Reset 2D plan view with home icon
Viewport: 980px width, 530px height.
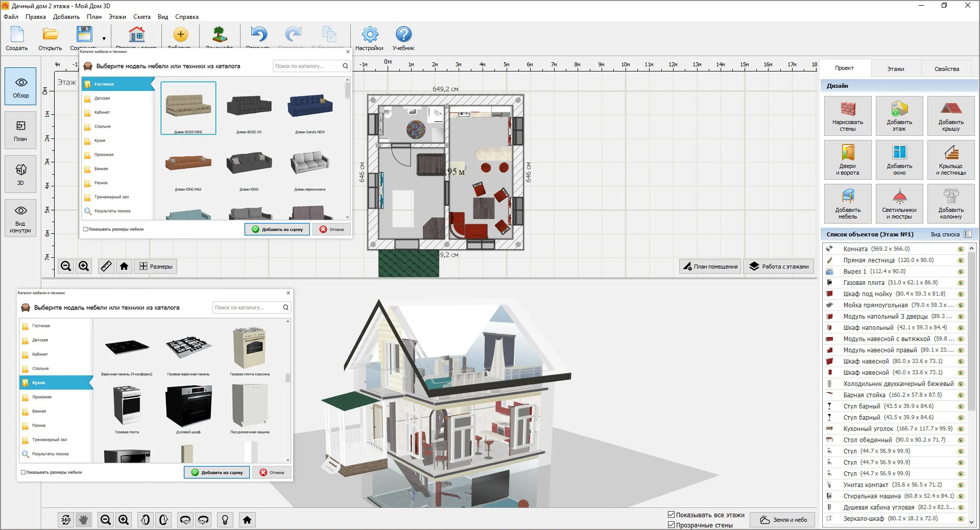pos(124,266)
